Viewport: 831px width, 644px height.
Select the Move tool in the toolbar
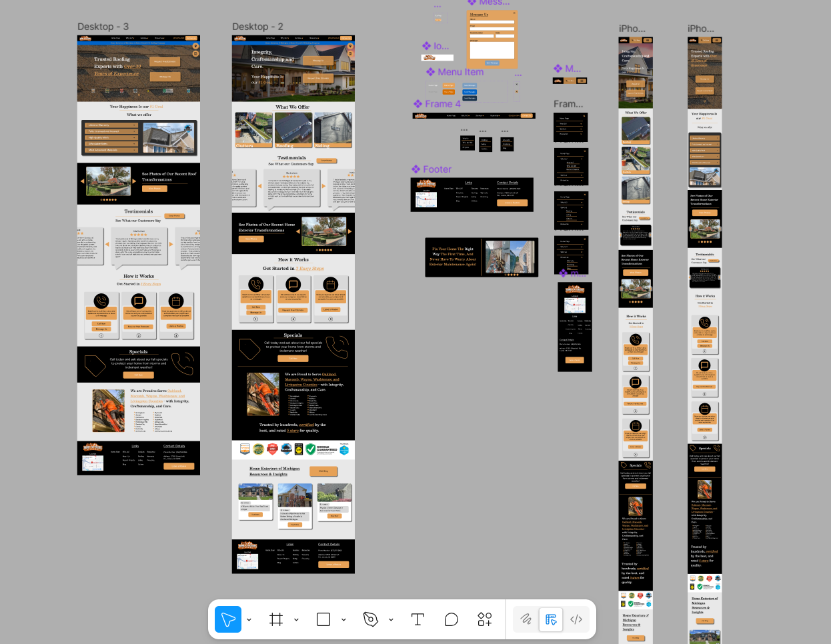[x=228, y=619]
